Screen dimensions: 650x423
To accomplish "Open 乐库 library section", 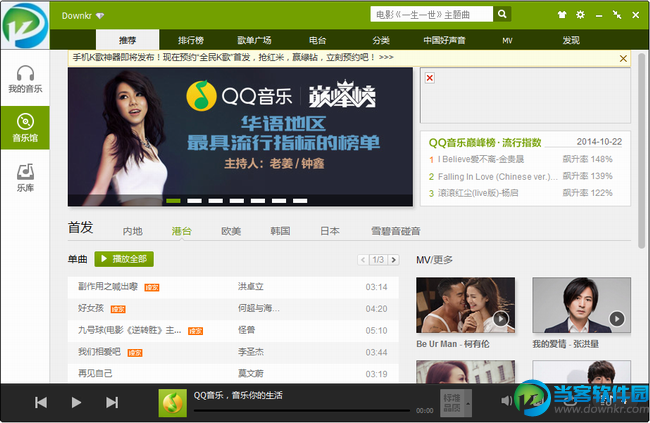I will point(25,177).
